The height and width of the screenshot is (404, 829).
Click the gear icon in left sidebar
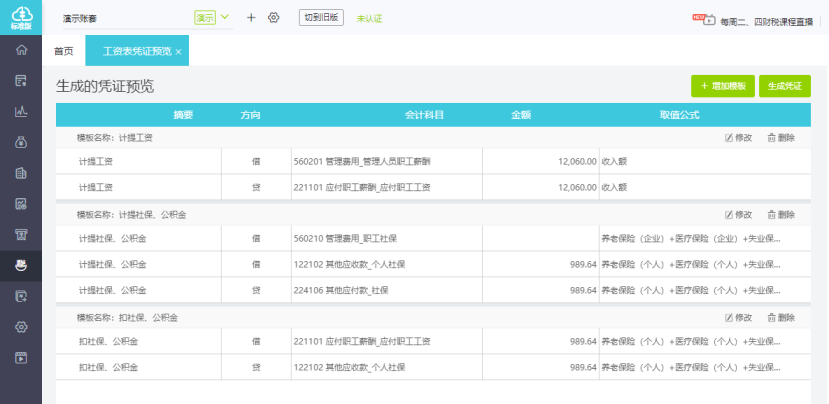(x=20, y=327)
